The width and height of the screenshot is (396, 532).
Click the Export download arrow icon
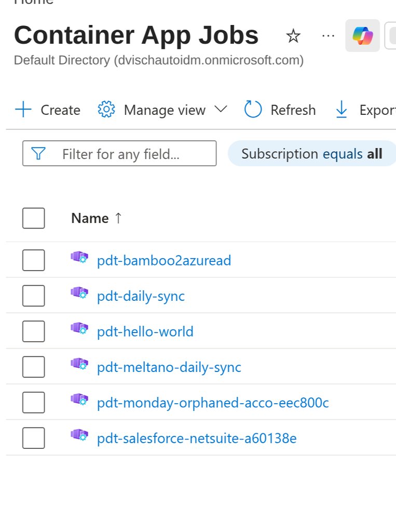click(x=342, y=109)
